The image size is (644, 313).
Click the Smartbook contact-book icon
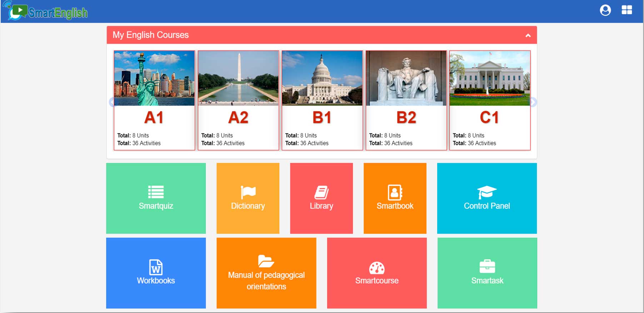point(395,192)
